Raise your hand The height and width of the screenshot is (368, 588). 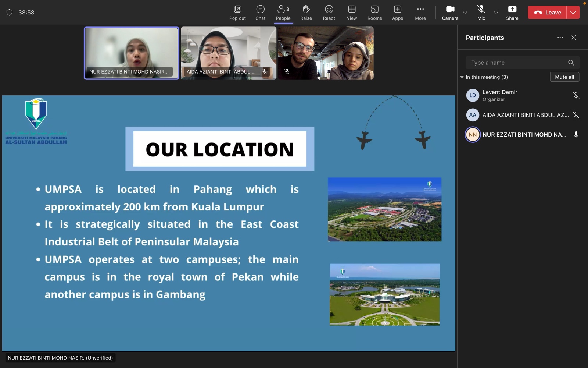coord(306,13)
